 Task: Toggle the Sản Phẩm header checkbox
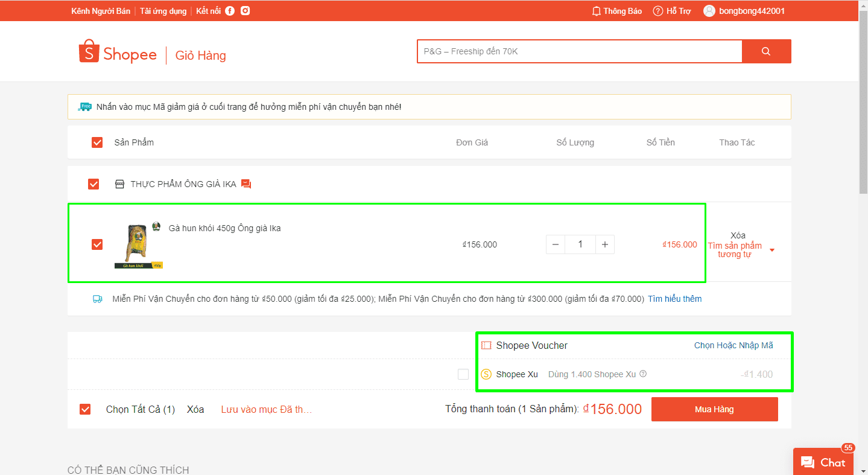[97, 142]
